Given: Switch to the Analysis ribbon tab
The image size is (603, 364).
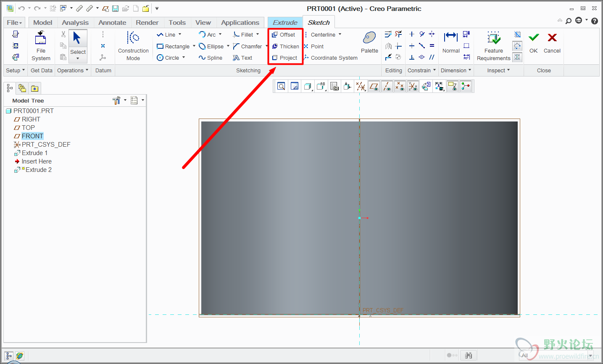Looking at the screenshot, I should 75,22.
